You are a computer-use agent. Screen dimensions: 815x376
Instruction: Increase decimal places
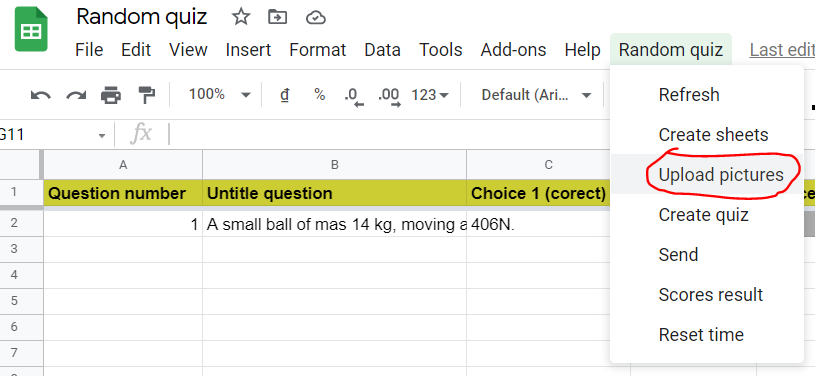[389, 96]
